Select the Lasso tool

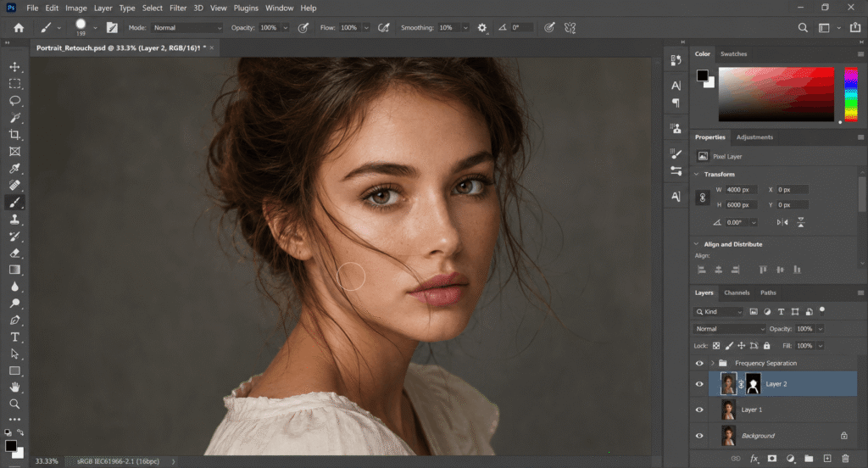15,101
